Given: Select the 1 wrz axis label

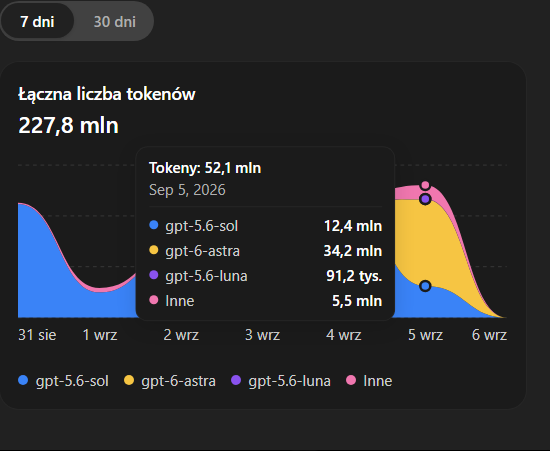Looking at the screenshot, I should pos(100,335).
